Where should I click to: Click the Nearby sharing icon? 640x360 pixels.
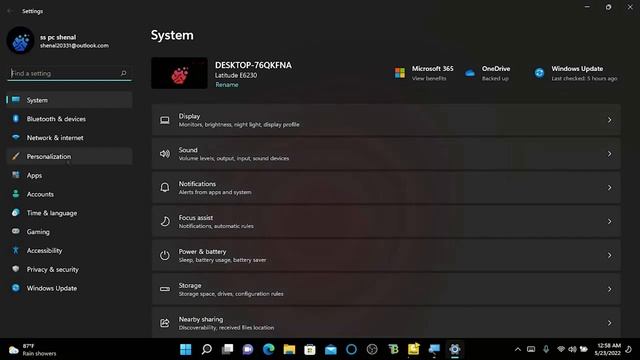point(165,323)
